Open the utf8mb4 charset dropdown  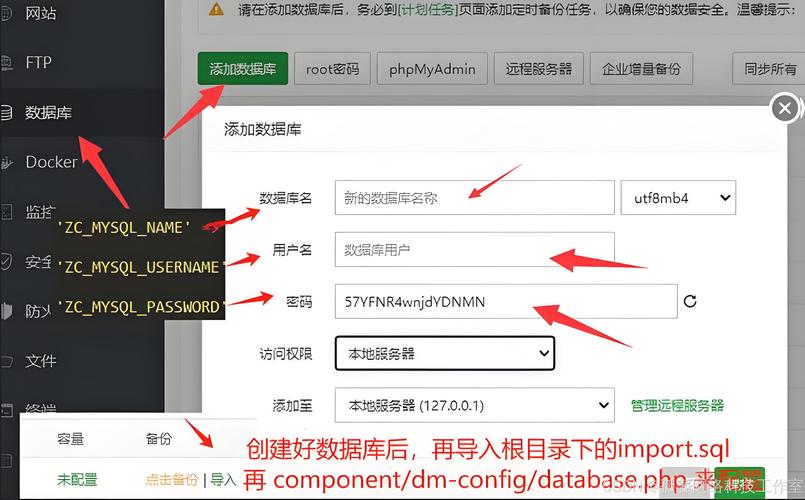678,198
